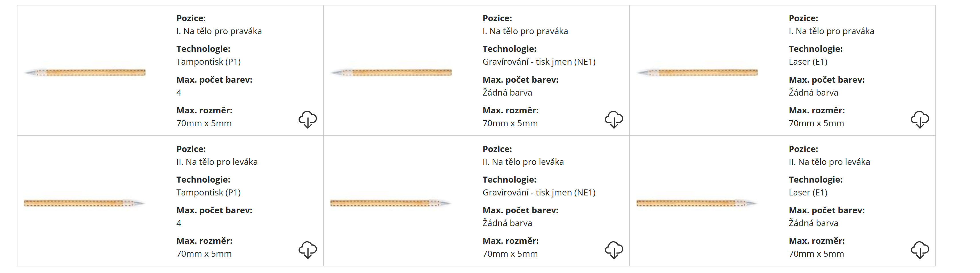Click "Žádná barva" in left-hander Laser card
The image size is (980, 273).
pyautogui.click(x=813, y=223)
